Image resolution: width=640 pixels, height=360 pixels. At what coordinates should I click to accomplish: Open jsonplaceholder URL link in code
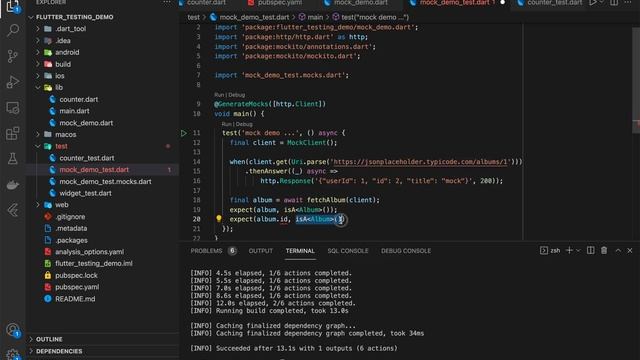[420, 162]
